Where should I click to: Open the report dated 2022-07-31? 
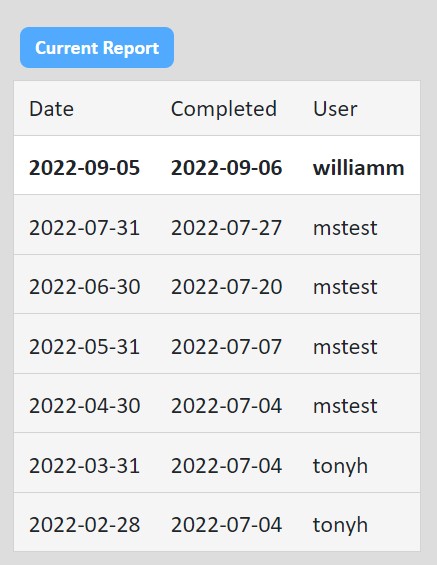pyautogui.click(x=84, y=228)
